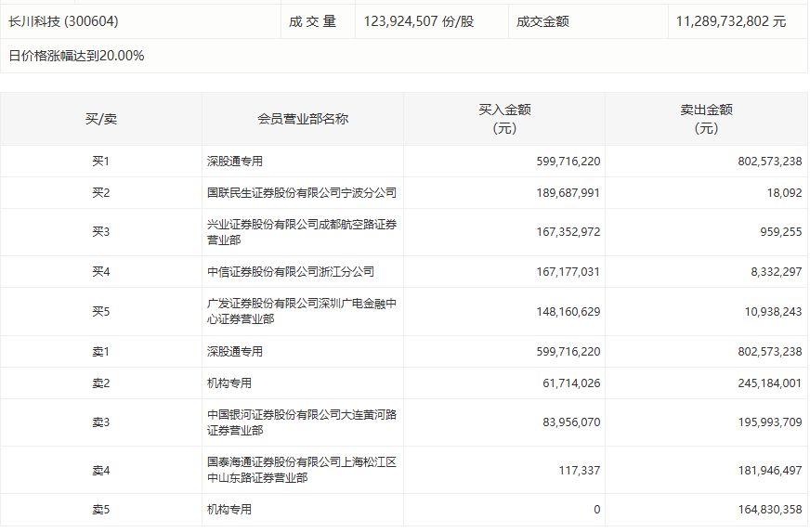Screen dimensions: 810x532
Task: Click the 会员营业部名称 column header
Action: click(x=303, y=120)
